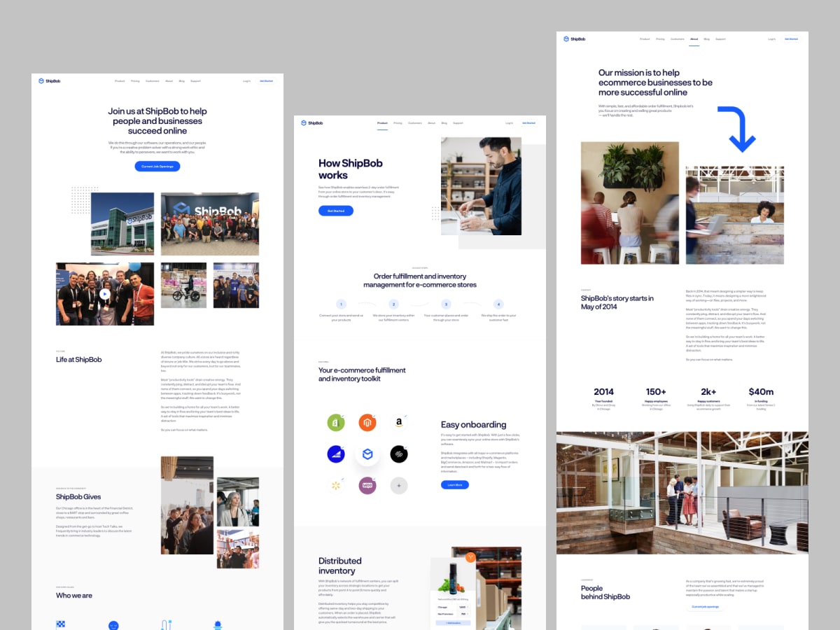
Task: Open the wide office interior photo
Action: pyautogui.click(x=682, y=493)
